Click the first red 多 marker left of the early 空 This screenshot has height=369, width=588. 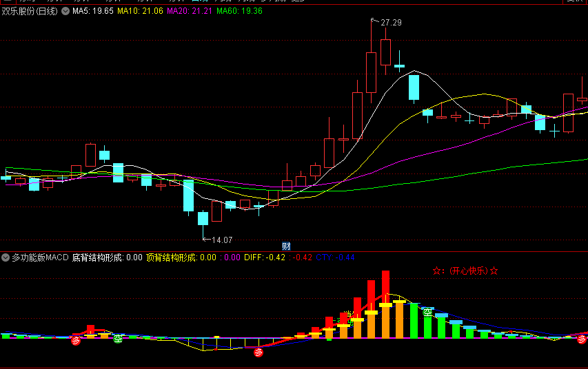pyautogui.click(x=76, y=341)
